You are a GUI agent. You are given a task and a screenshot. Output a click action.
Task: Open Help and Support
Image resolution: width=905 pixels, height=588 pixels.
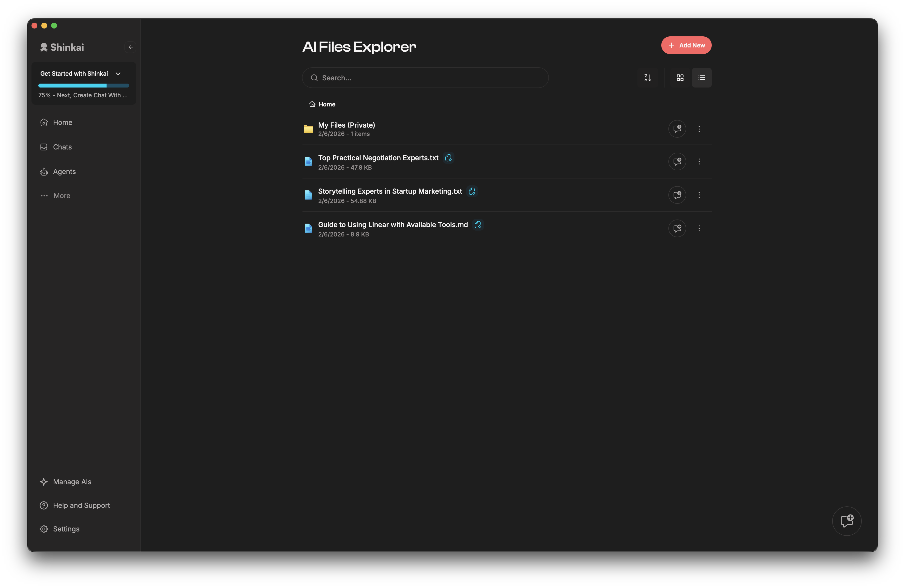tap(81, 505)
